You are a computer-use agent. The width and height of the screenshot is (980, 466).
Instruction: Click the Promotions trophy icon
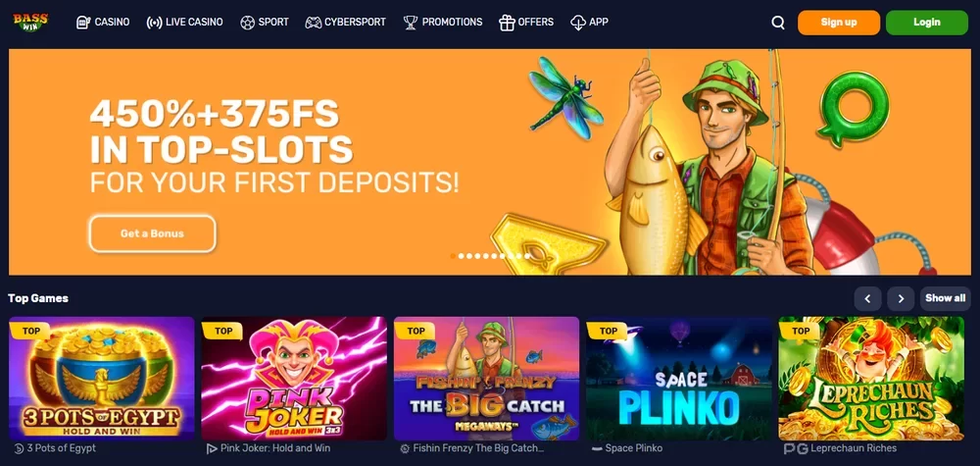coord(411,23)
